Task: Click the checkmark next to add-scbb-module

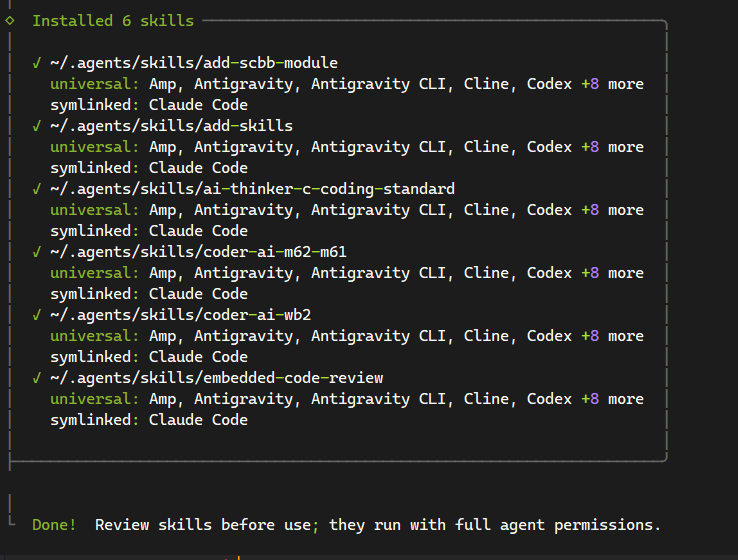Action: click(x=37, y=63)
